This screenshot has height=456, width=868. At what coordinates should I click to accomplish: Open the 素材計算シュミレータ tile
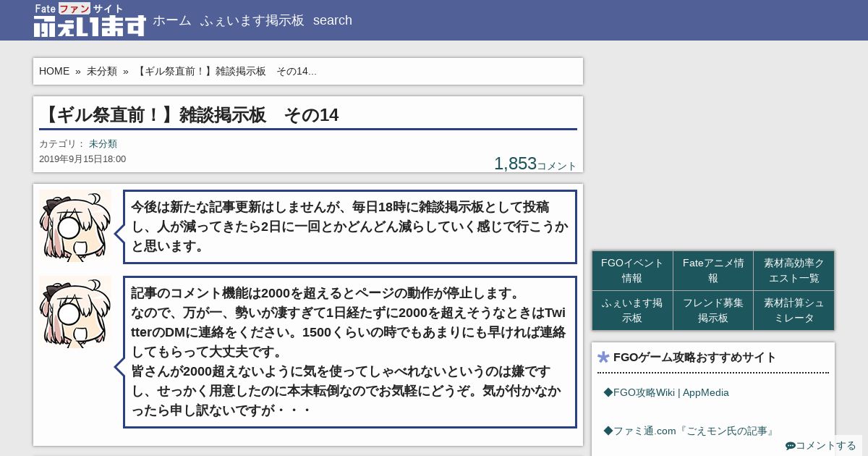(793, 311)
